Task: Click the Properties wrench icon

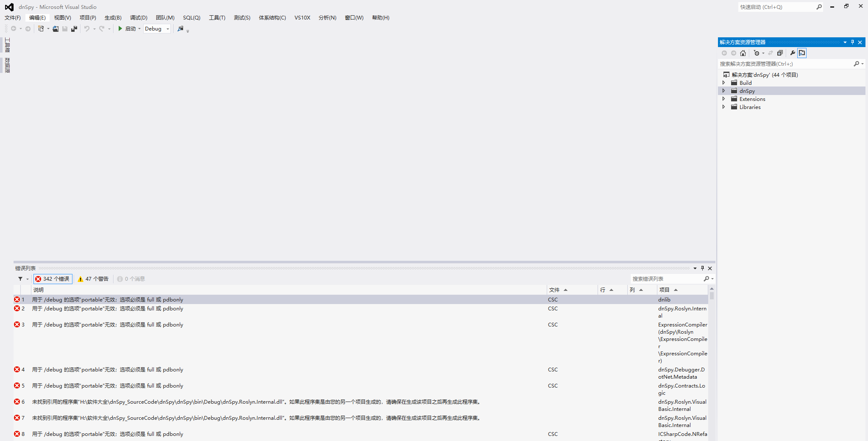Action: coord(793,53)
